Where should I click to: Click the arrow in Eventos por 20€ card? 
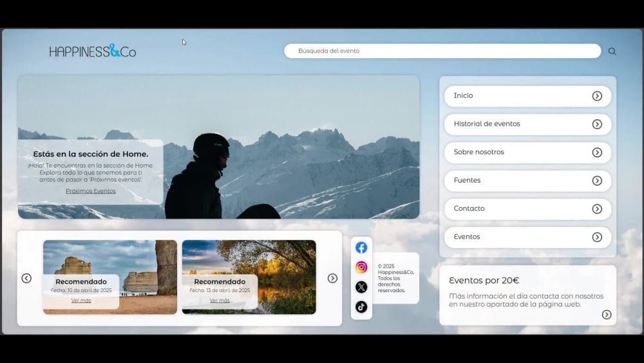click(x=607, y=315)
